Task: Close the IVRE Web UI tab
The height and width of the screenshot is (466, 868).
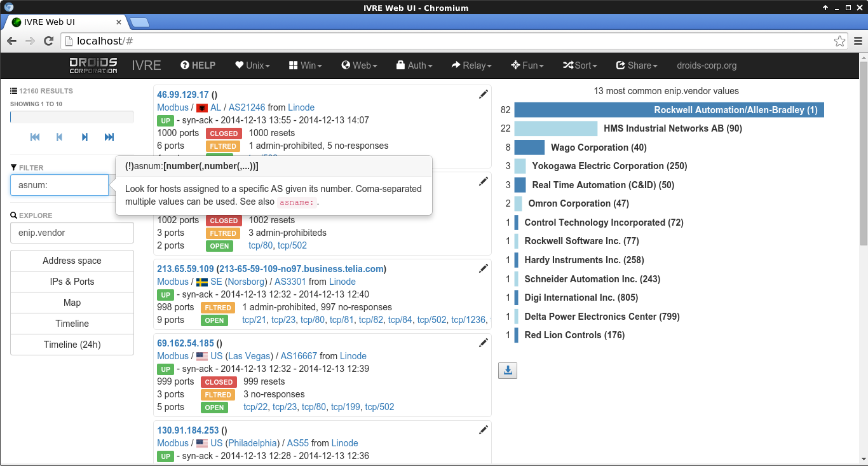Action: click(120, 22)
